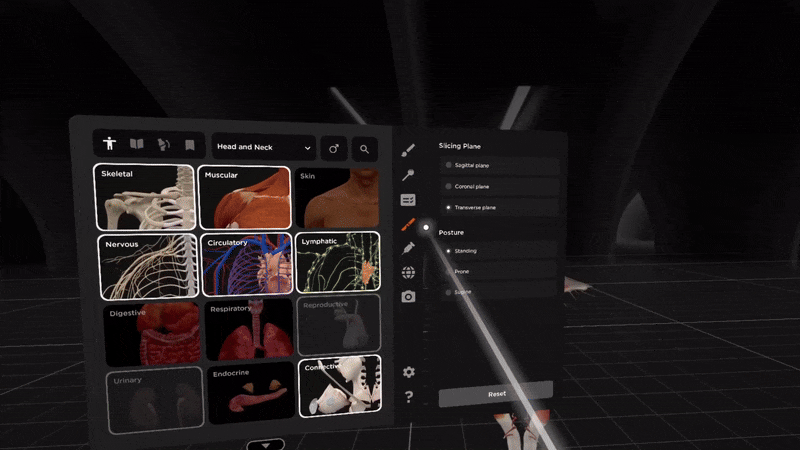Select the Sagittal plane radio option
This screenshot has height=450, width=800.
(x=499, y=165)
